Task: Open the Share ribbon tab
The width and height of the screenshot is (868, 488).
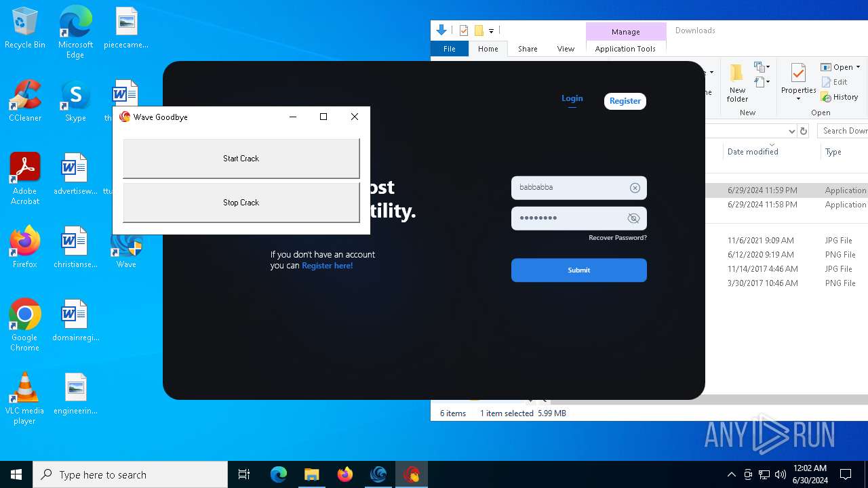Action: point(528,49)
